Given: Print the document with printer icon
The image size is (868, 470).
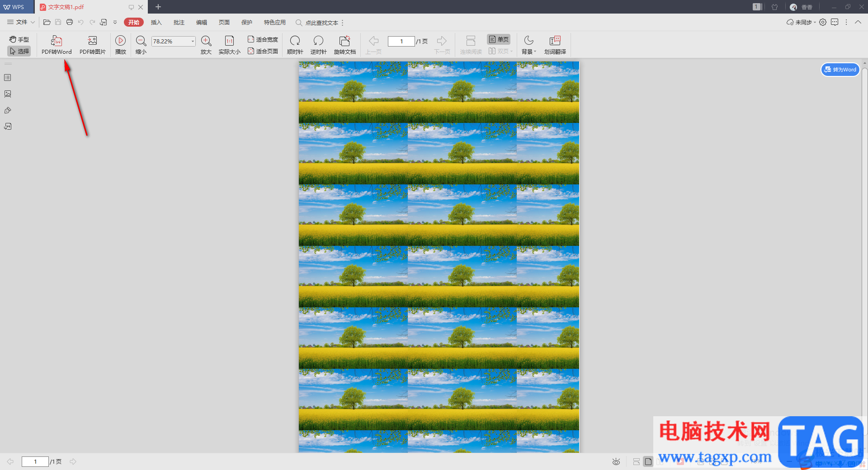Looking at the screenshot, I should point(70,22).
